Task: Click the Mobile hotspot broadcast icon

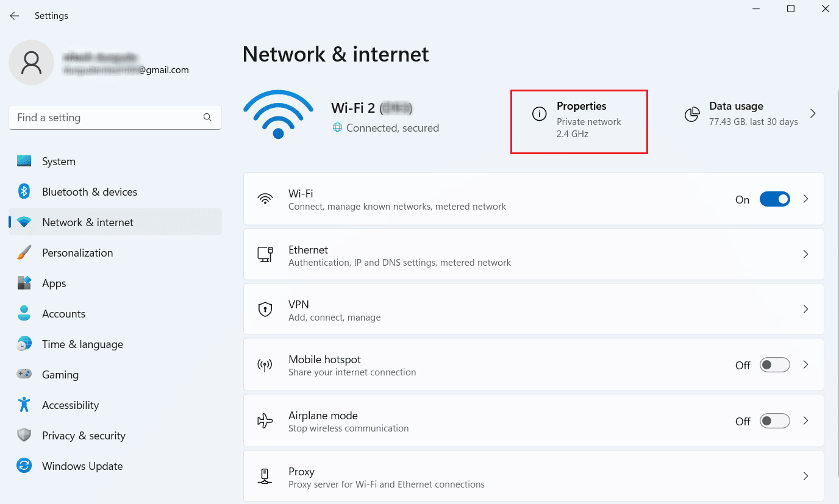Action: pos(265,364)
